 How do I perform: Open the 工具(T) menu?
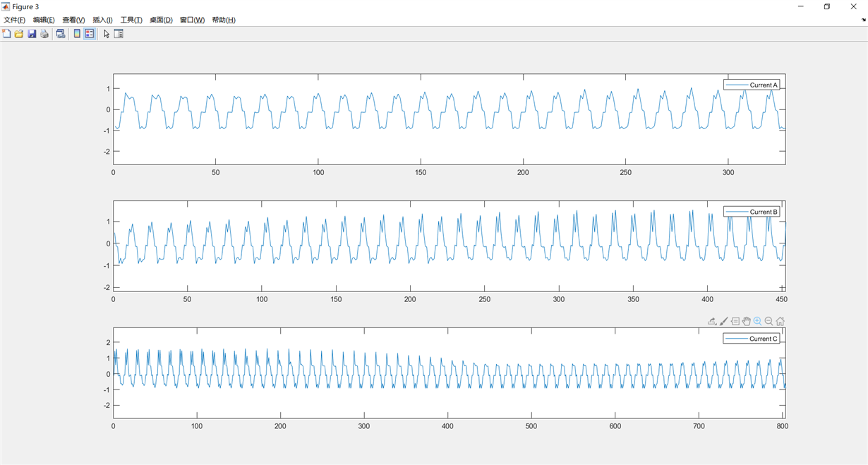tap(131, 20)
